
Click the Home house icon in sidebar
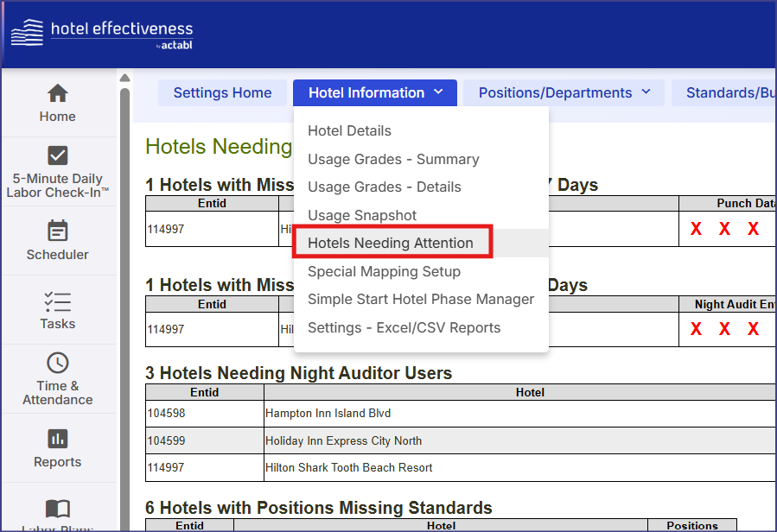57,93
